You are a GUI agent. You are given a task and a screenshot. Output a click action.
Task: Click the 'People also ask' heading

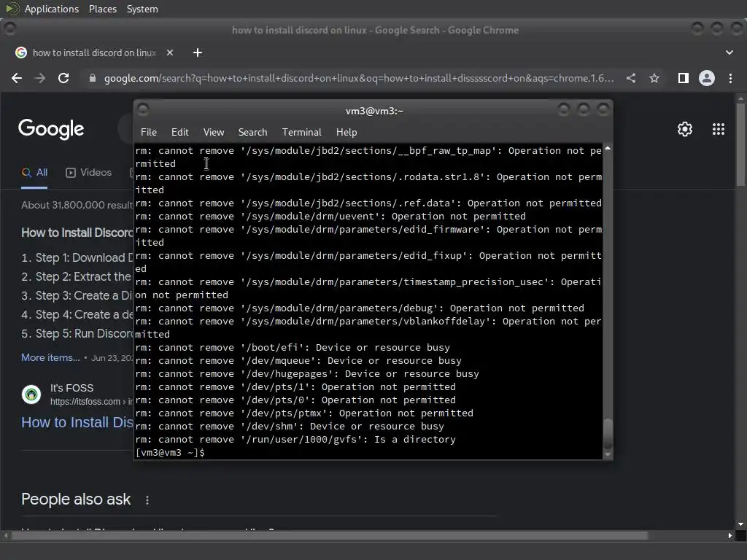click(x=76, y=499)
